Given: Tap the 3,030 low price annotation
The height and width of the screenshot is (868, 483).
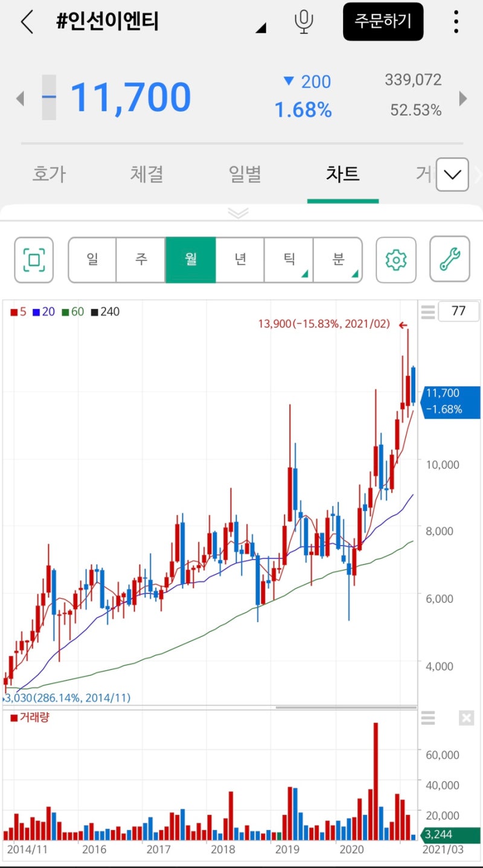Looking at the screenshot, I should click(x=68, y=698).
